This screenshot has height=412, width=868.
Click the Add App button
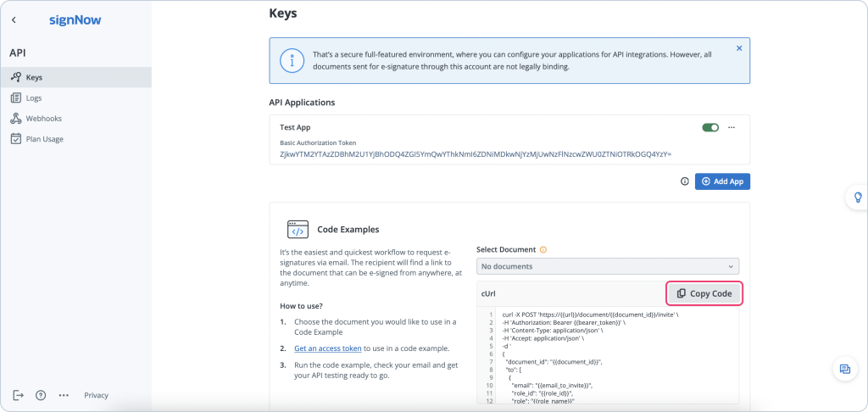tap(722, 181)
